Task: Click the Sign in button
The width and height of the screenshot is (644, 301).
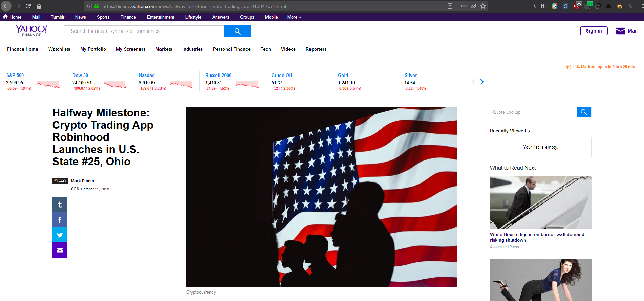Action: (x=594, y=31)
